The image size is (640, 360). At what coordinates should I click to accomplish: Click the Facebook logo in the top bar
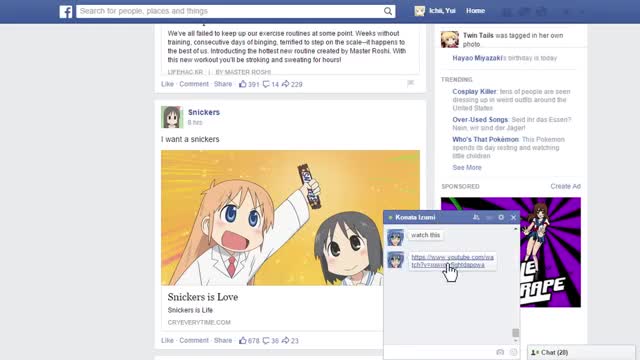(65, 11)
